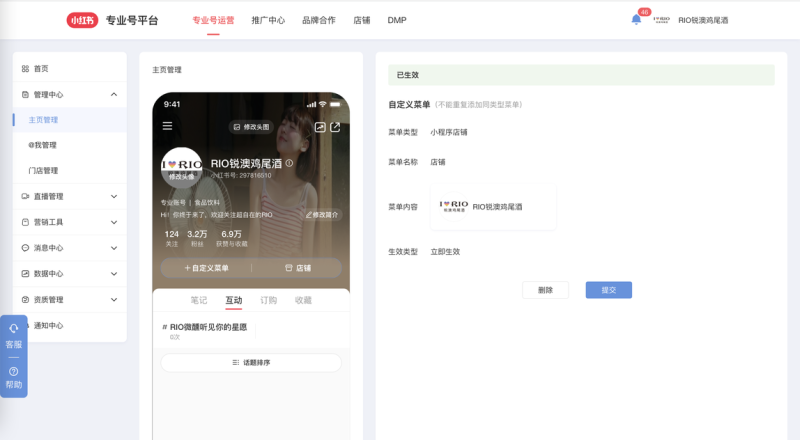
Task: Expand the 营销工具 section chevron
Action: pos(114,222)
